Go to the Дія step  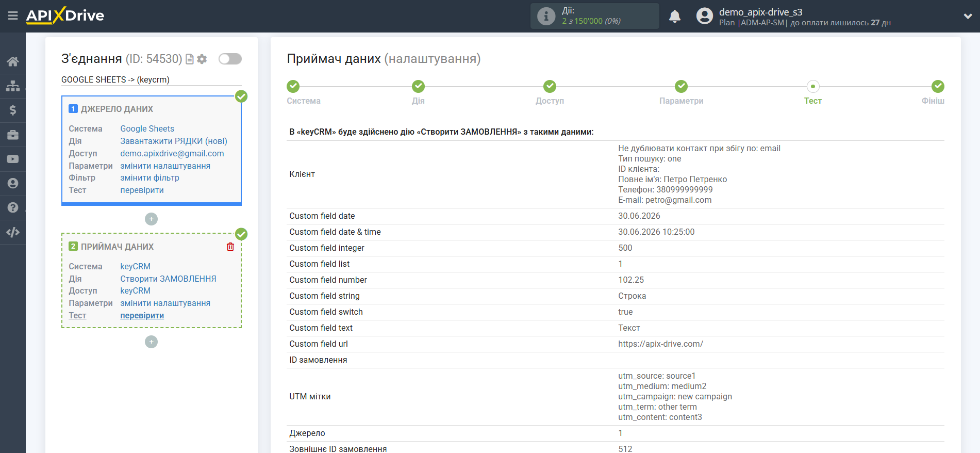(418, 86)
